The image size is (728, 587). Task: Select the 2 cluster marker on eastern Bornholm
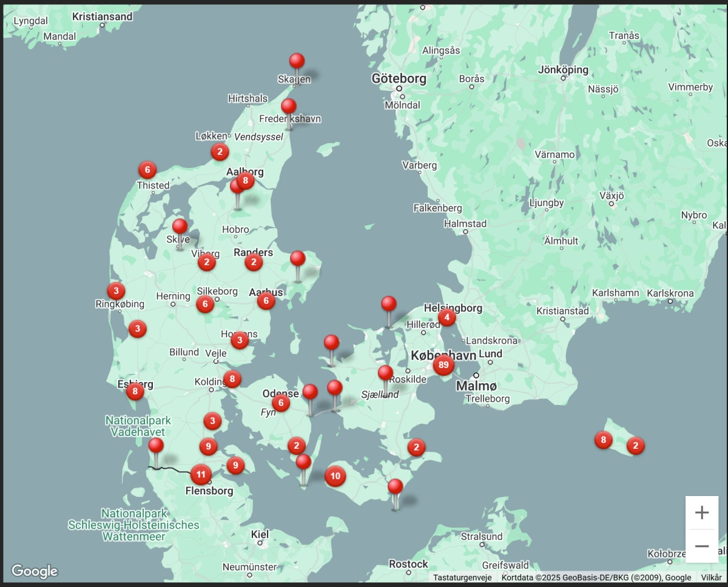(x=635, y=446)
